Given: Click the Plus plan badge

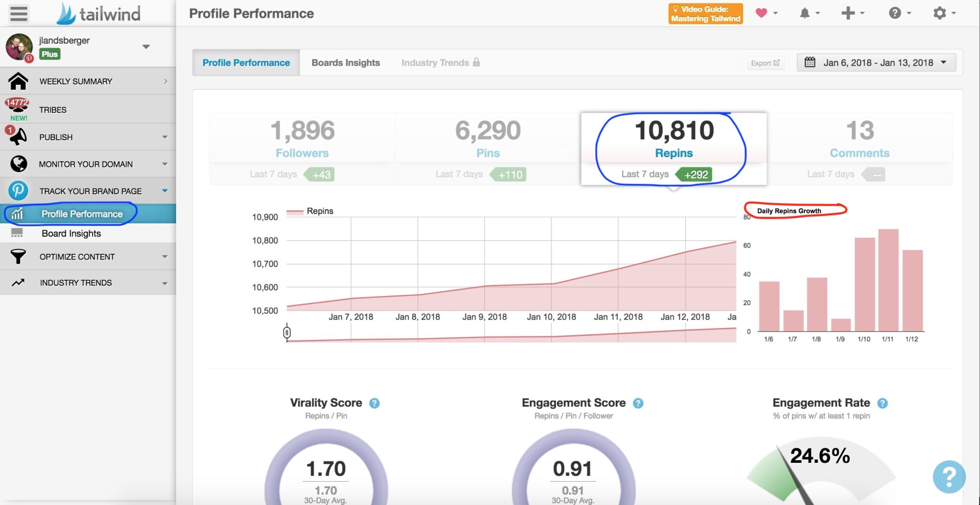Looking at the screenshot, I should tap(49, 54).
